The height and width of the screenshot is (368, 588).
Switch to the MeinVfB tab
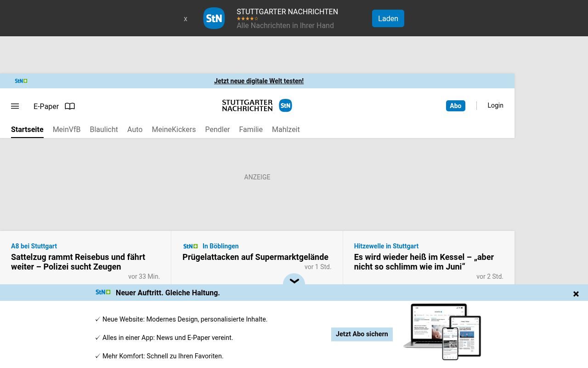(67, 130)
